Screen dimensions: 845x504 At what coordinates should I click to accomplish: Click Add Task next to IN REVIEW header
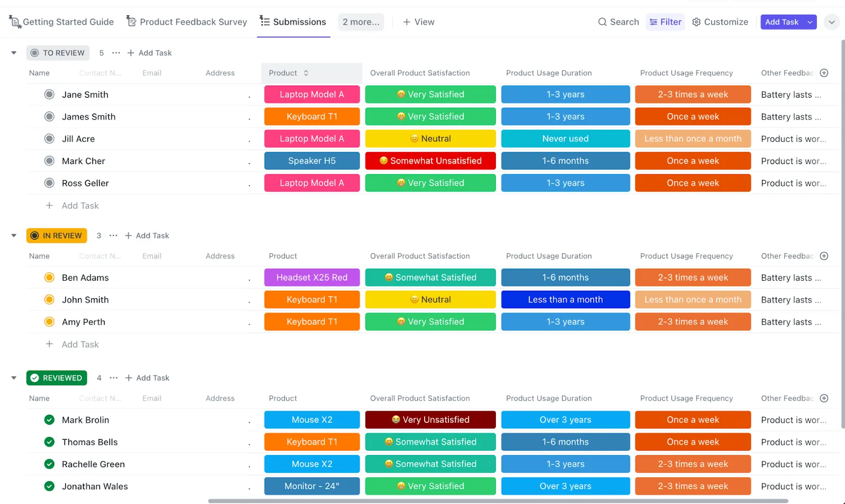pyautogui.click(x=147, y=235)
